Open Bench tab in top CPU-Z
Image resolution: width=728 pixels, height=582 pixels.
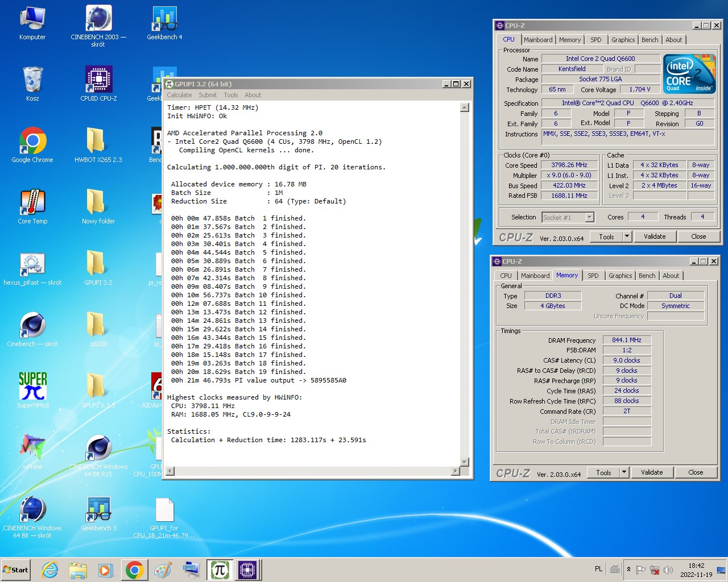click(x=650, y=40)
